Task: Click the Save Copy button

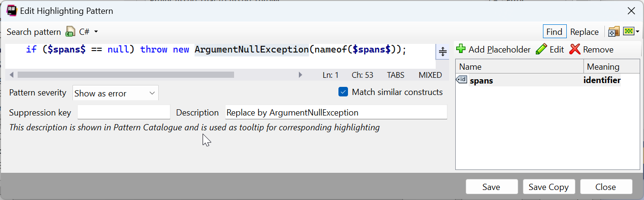Action: pyautogui.click(x=549, y=187)
